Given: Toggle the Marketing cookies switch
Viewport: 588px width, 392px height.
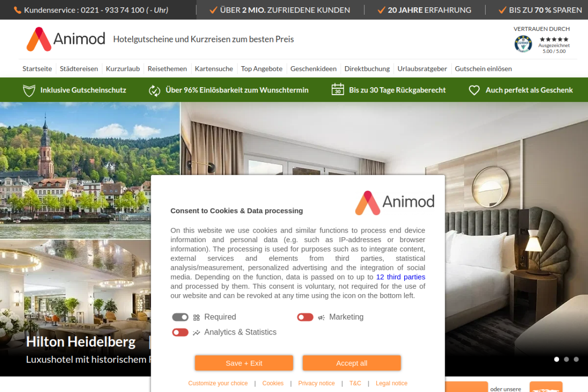Looking at the screenshot, I should (305, 317).
